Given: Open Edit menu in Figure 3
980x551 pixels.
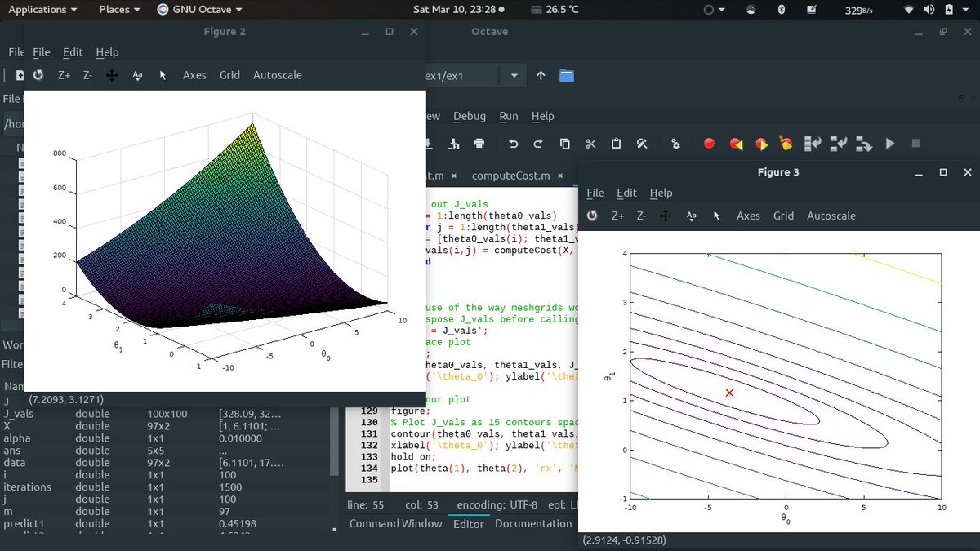Looking at the screenshot, I should pyautogui.click(x=626, y=193).
